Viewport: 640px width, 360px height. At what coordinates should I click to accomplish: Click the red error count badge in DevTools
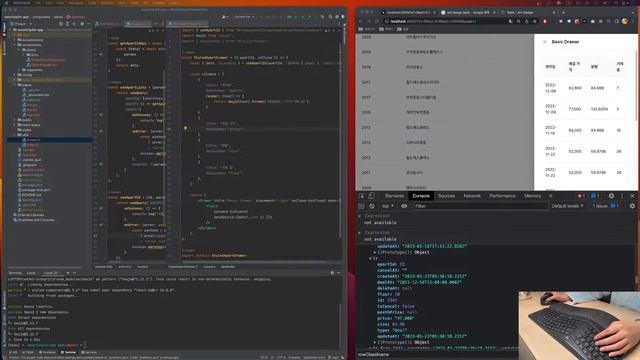click(x=581, y=196)
